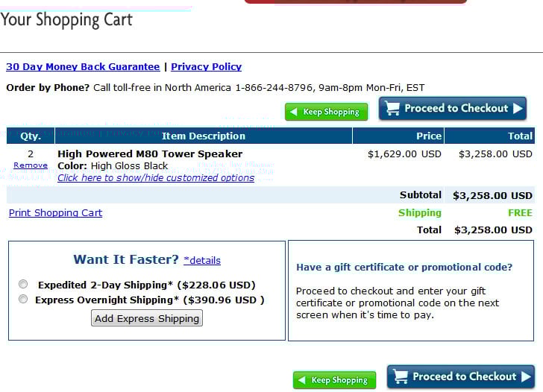Select Expedited 2-Day Shipping option

tap(23, 285)
